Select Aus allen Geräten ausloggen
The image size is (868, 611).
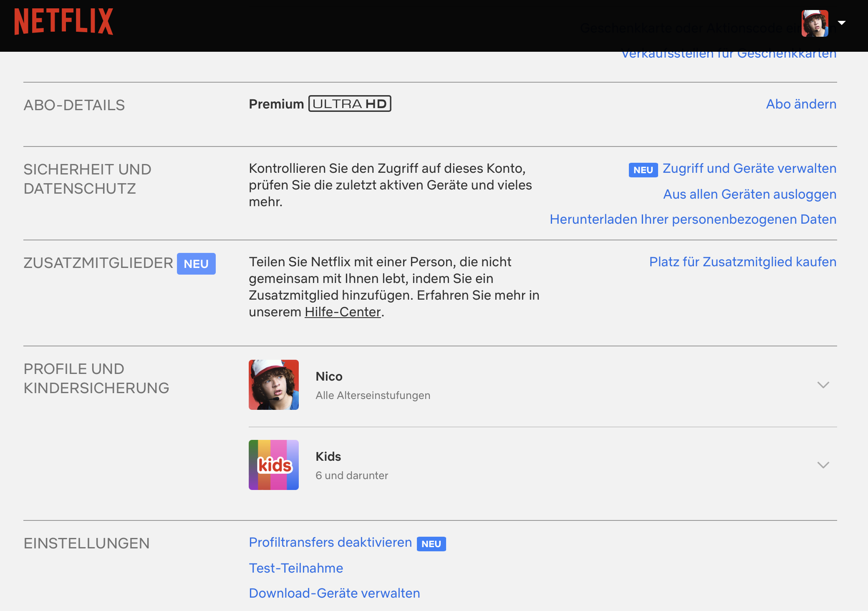[749, 194]
